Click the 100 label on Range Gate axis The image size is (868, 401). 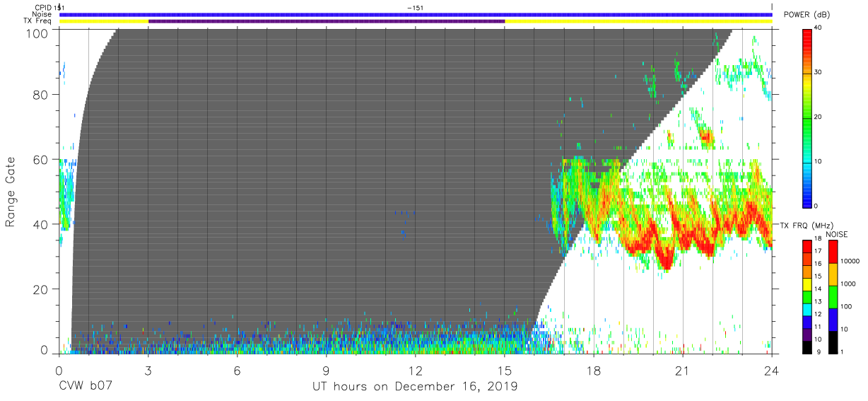coord(37,33)
